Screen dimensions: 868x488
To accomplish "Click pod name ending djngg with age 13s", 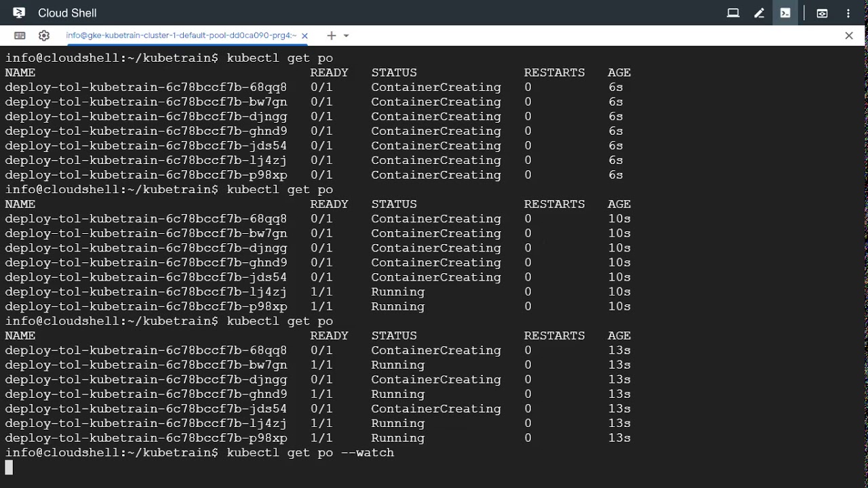I will [x=146, y=380].
